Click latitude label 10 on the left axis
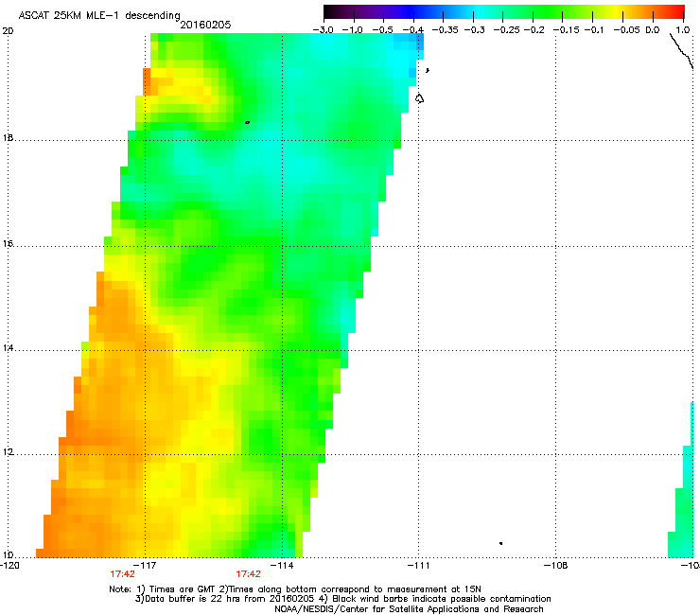 (x=8, y=555)
